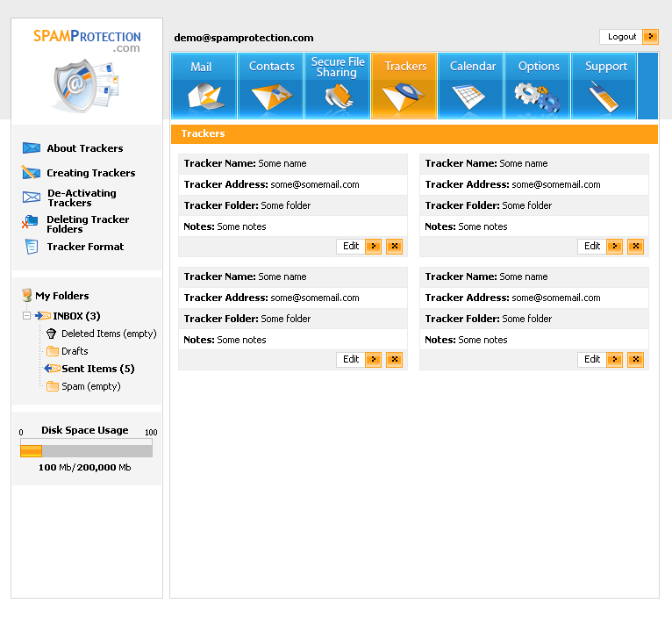Select the Trackers tab
Screen dimensions: 672x632
(404, 86)
